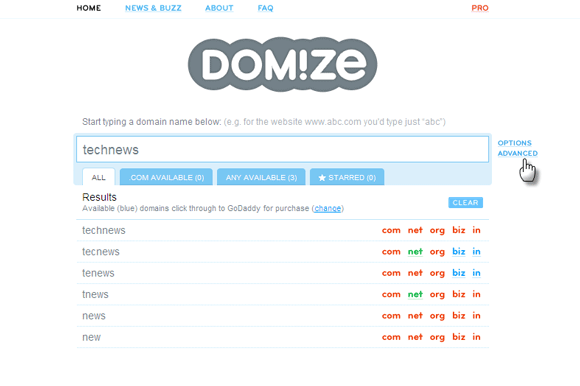580x386 pixels.
Task: Switch to the STARRED (0) tab
Action: [x=347, y=177]
